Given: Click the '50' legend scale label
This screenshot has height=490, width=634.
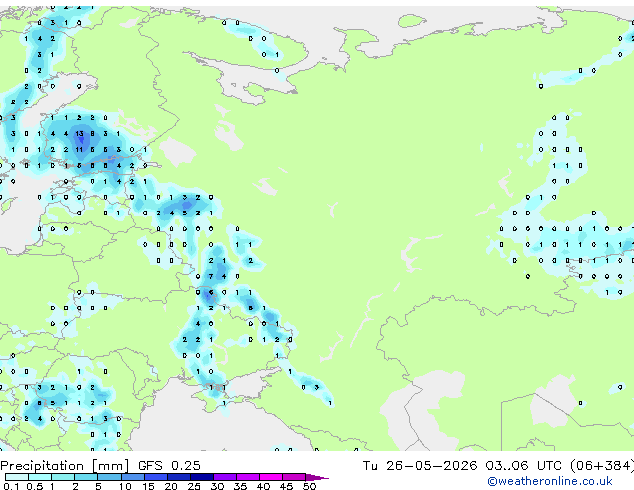Looking at the screenshot, I should coord(309,486).
